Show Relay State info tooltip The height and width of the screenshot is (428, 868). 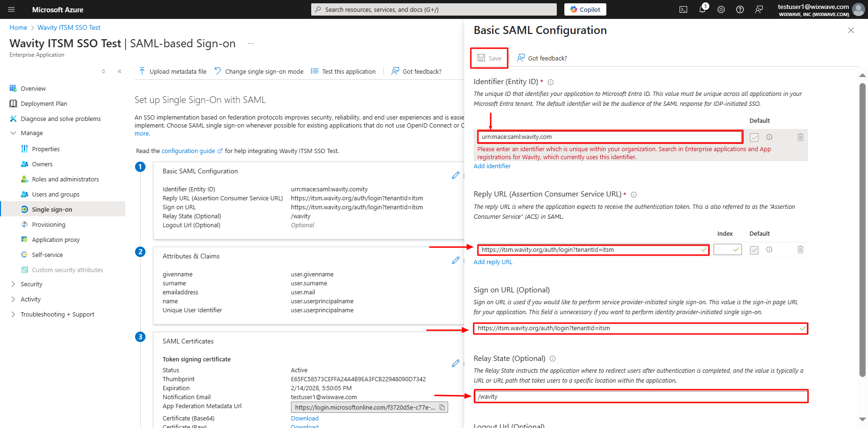click(553, 359)
